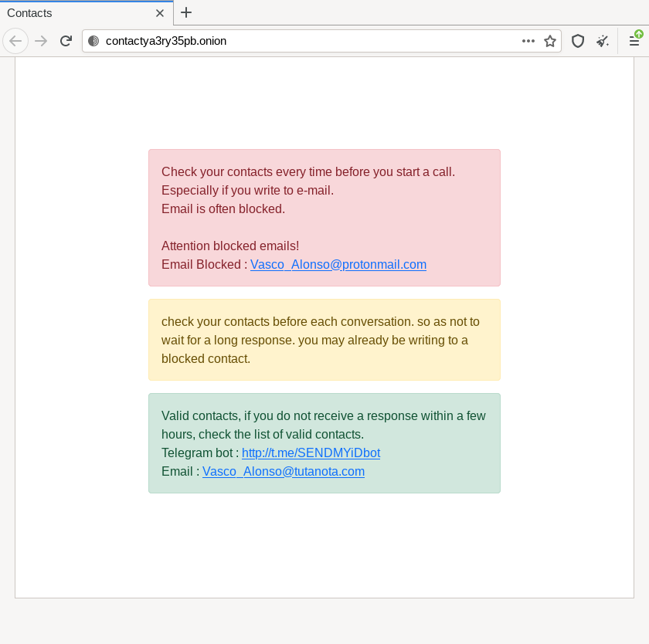This screenshot has height=644, width=649.
Task: Open the hamburger application menu
Action: click(634, 41)
